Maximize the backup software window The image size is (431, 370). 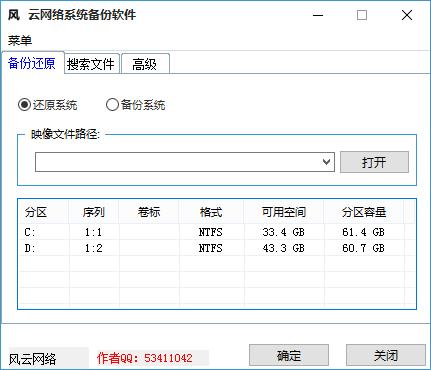pyautogui.click(x=362, y=15)
